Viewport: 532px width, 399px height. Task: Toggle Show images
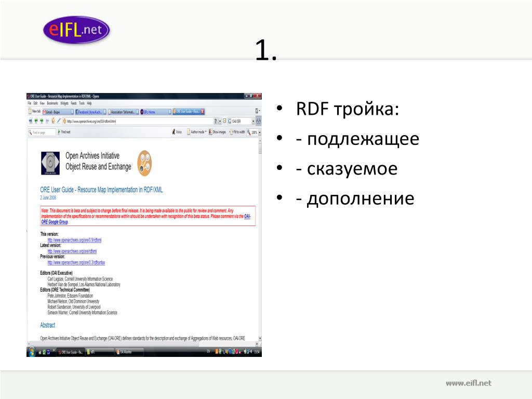(217, 132)
